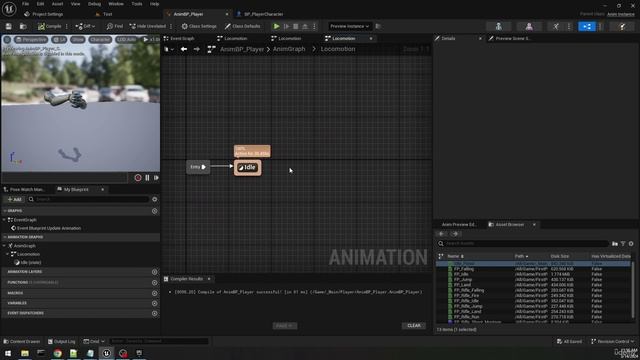Pause the viewport preview
The image size is (640, 360).
pyautogui.click(x=147, y=178)
